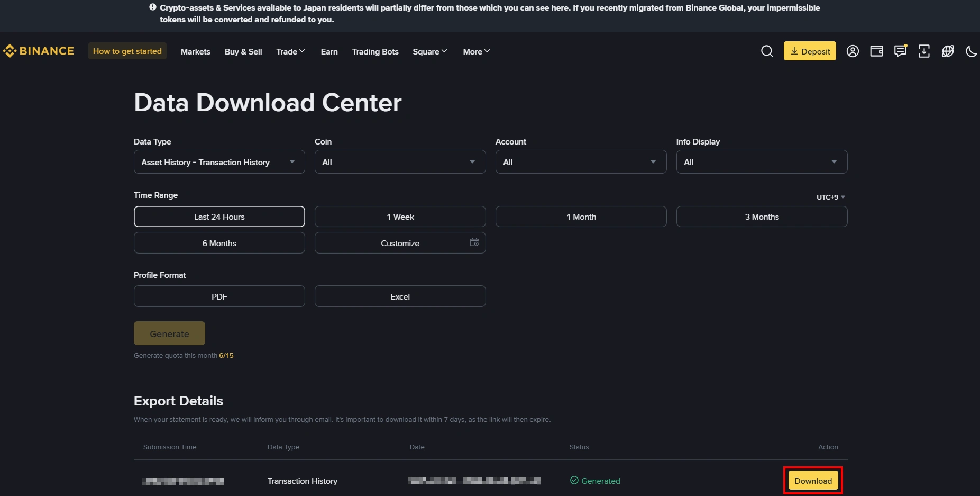The image size is (980, 496).
Task: Click the Generated status text
Action: [601, 481]
